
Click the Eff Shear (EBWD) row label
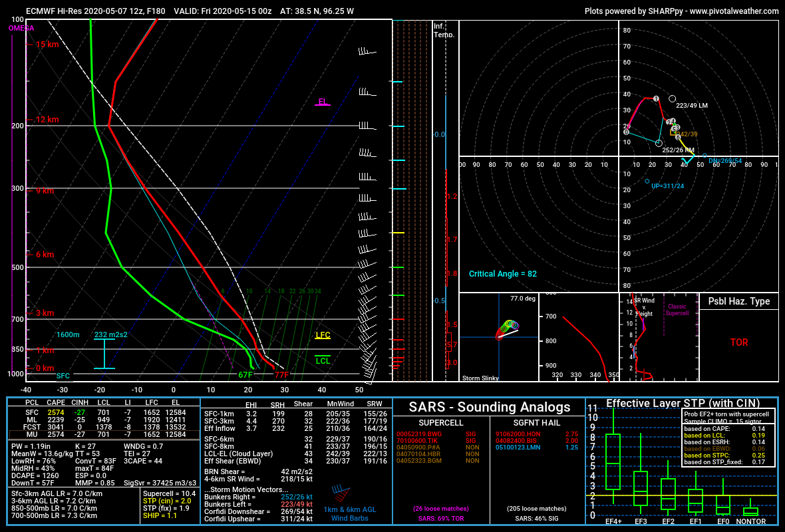pos(232,462)
